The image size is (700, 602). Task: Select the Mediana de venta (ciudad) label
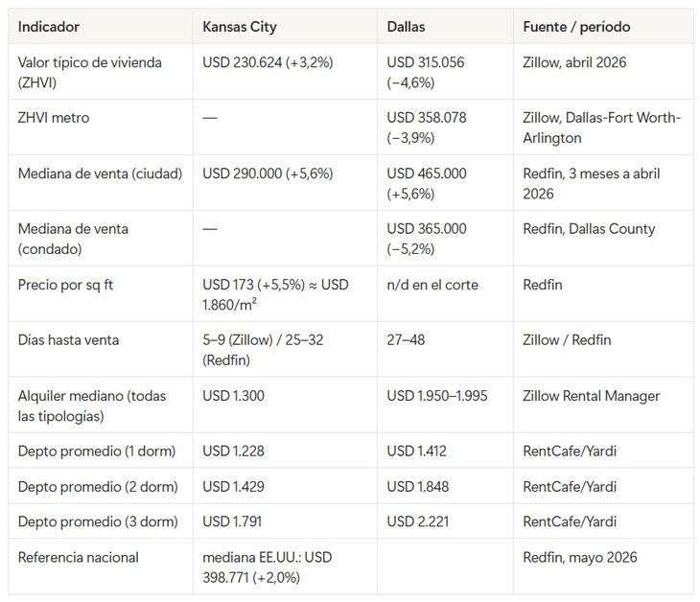(x=100, y=174)
